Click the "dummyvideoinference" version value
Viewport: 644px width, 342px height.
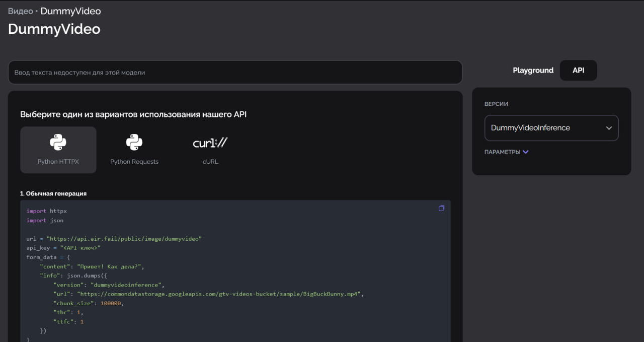127,285
